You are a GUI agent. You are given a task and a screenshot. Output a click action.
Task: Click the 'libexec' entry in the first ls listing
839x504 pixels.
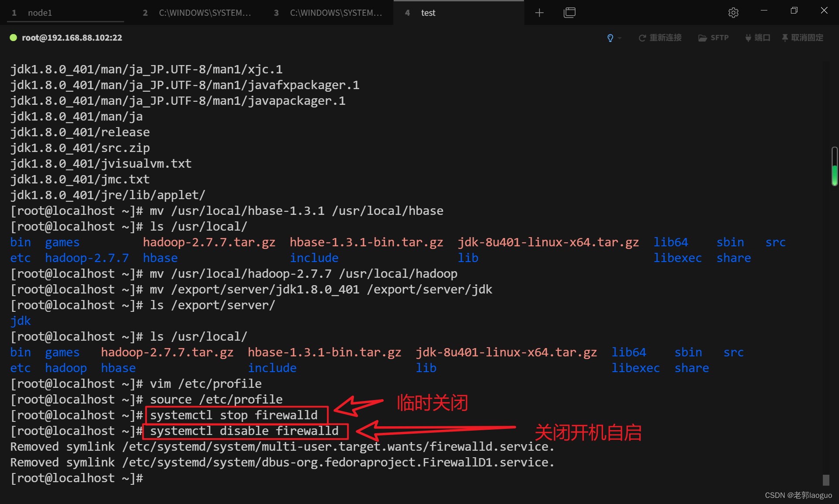coord(677,258)
